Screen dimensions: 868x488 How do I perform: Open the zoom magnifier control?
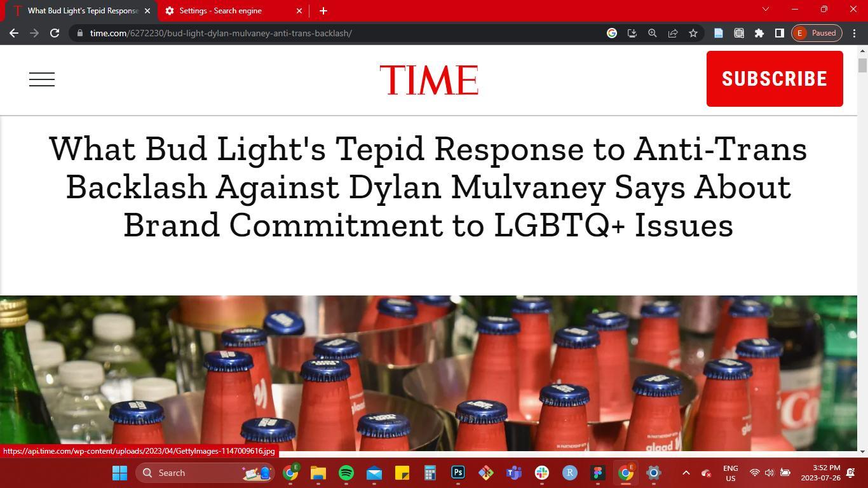click(653, 33)
